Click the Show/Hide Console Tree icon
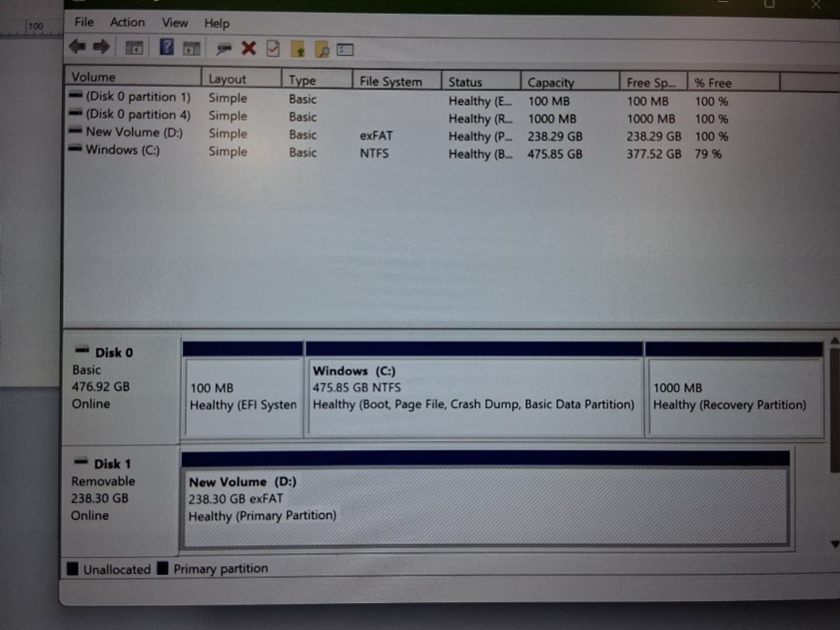This screenshot has width=840, height=630. [x=135, y=47]
